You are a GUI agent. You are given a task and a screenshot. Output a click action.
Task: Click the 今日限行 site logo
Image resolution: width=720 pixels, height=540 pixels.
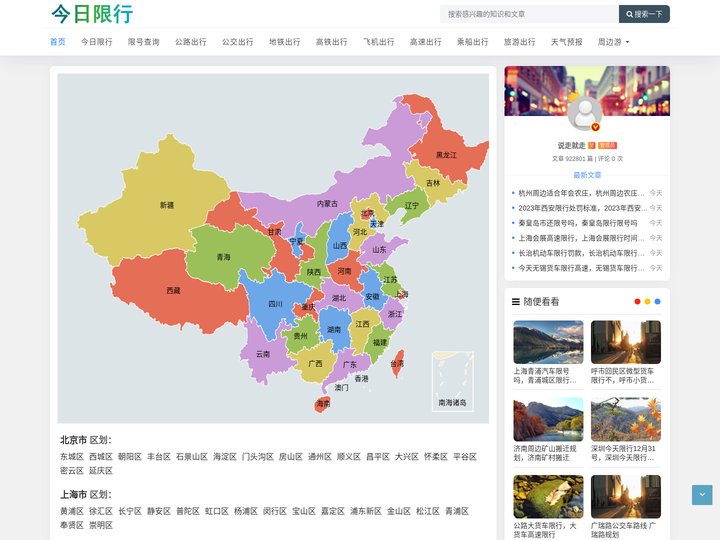pos(92,14)
